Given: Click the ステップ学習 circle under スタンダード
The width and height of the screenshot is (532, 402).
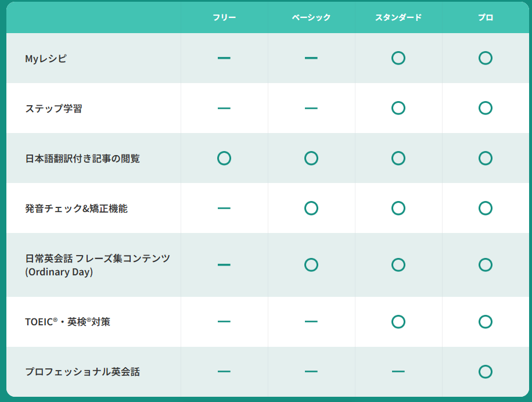Looking at the screenshot, I should 398,108.
